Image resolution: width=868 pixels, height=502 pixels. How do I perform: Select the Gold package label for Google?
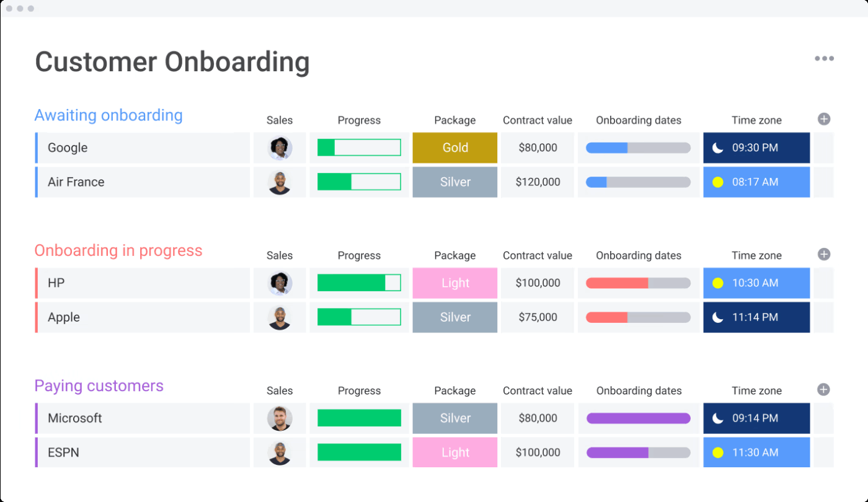coord(454,148)
